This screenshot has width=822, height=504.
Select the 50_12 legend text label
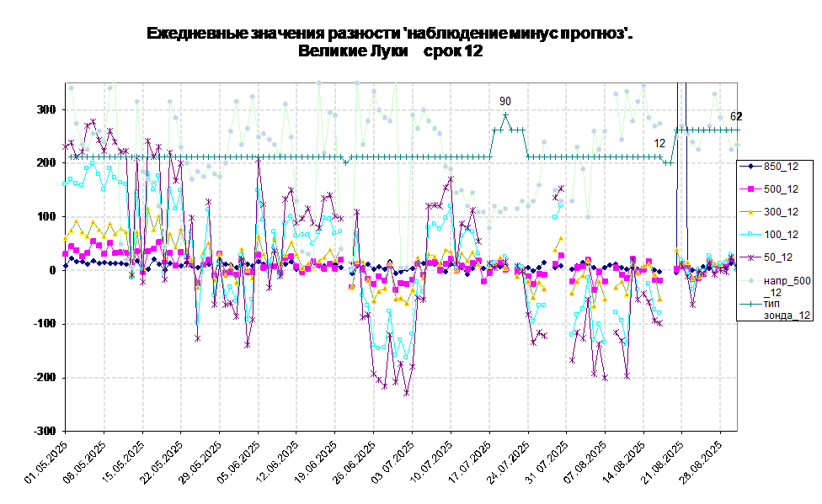[777, 257]
